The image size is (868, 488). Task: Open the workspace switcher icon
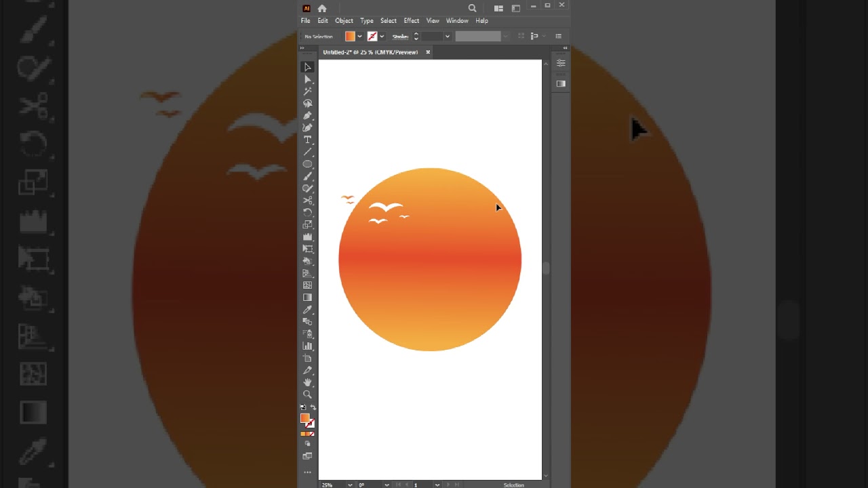(515, 8)
